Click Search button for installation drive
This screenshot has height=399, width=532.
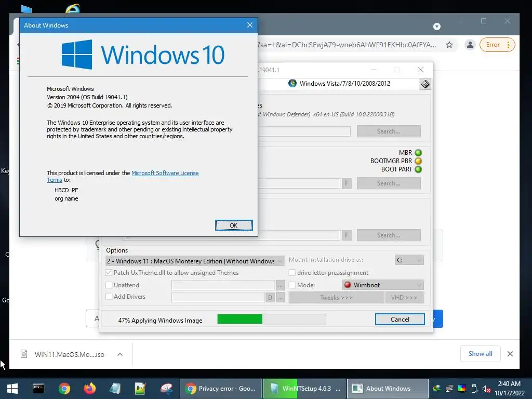(x=389, y=235)
